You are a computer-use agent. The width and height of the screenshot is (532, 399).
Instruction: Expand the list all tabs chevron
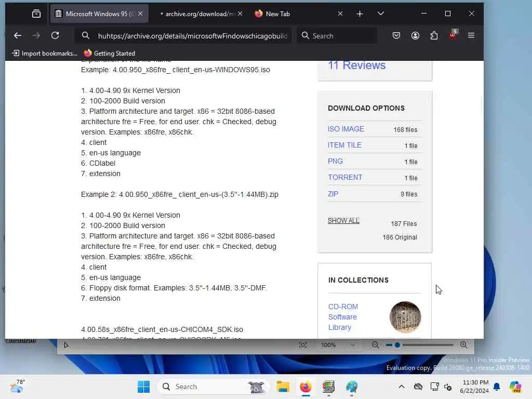381,14
